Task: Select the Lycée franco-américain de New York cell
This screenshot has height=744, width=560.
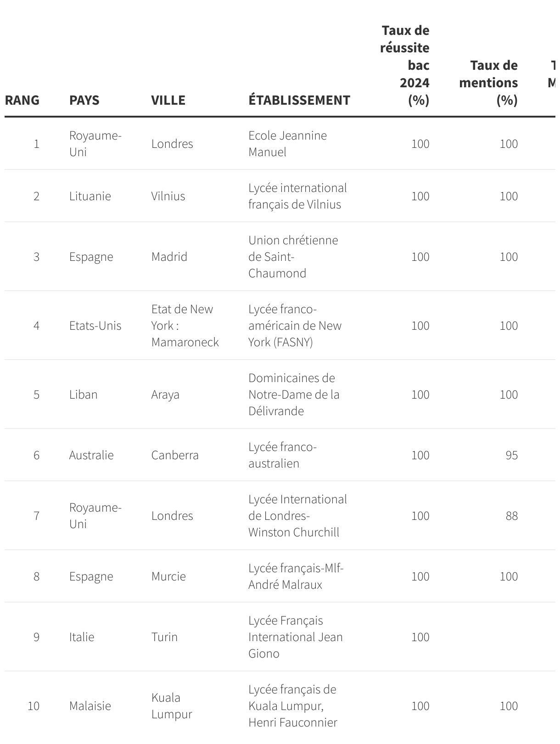Action: pyautogui.click(x=295, y=326)
